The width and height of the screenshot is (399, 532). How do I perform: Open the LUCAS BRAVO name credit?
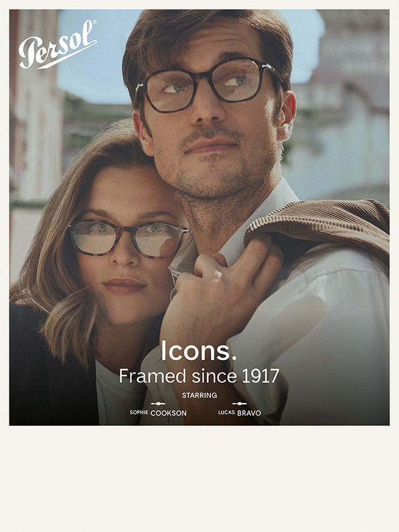pos(239,413)
